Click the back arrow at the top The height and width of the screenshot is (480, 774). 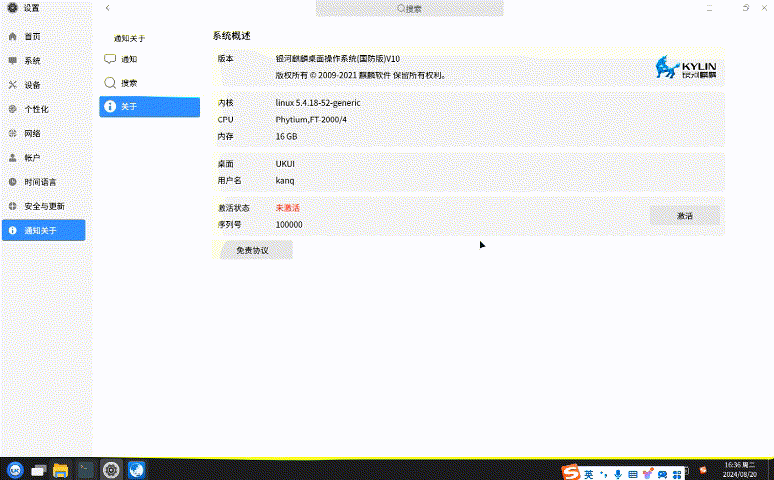point(108,8)
